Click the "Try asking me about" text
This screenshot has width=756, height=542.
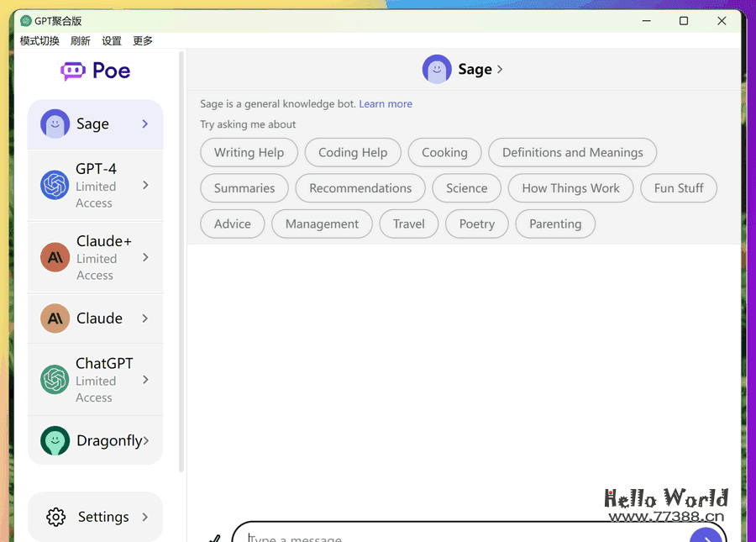[x=248, y=124]
